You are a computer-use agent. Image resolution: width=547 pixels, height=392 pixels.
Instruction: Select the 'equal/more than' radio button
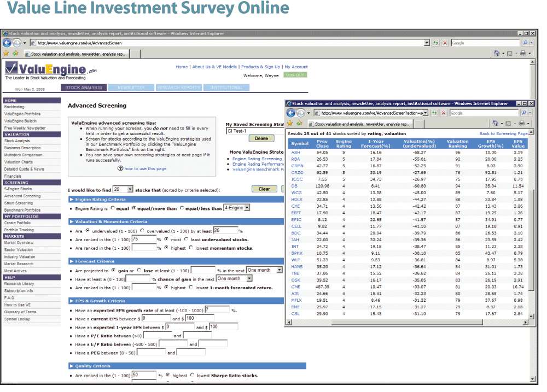133,208
